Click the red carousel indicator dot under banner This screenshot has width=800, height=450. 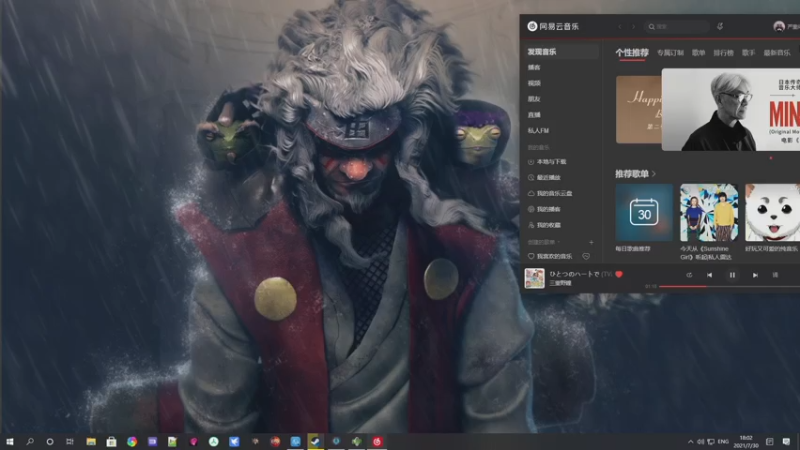770,158
